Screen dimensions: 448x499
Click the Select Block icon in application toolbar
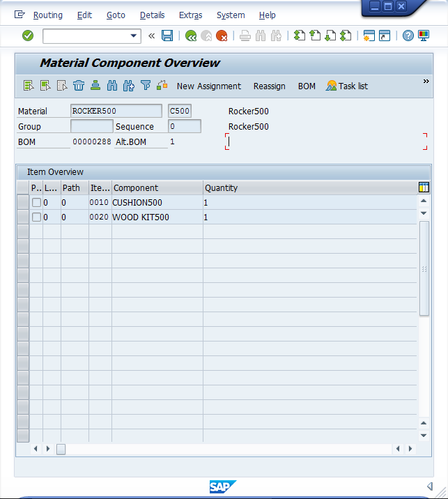(45, 86)
